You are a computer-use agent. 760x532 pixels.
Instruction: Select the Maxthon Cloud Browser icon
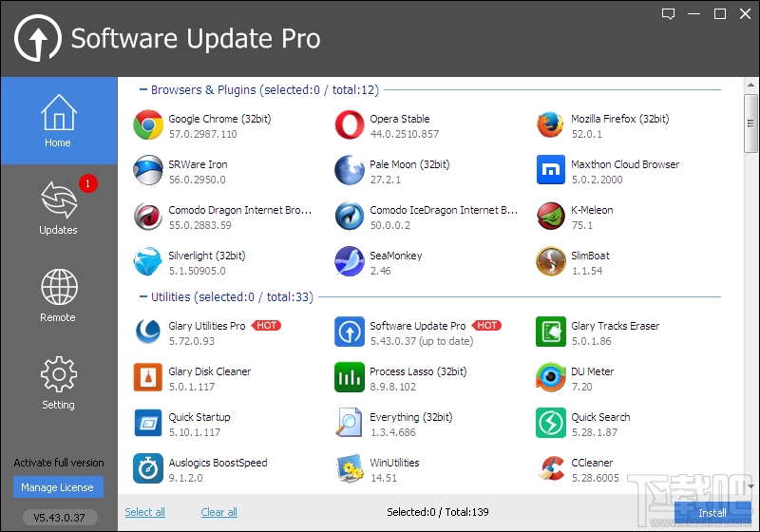click(x=551, y=170)
